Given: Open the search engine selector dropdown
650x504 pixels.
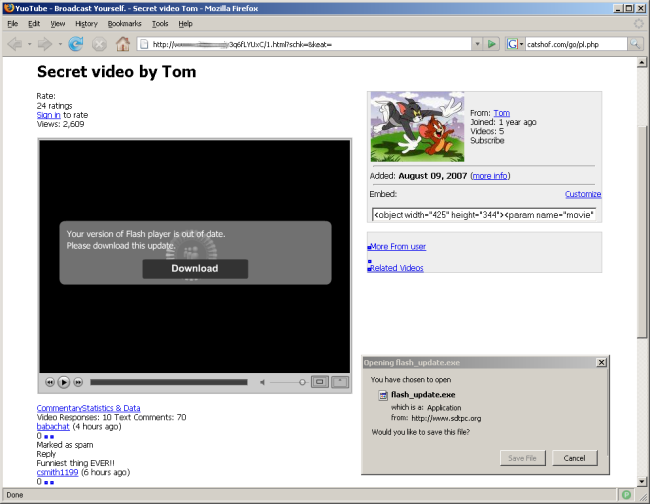Looking at the screenshot, I should [521, 44].
